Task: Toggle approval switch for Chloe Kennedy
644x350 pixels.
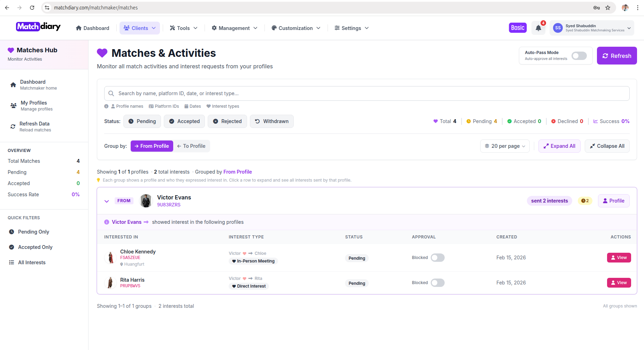Action: point(438,258)
